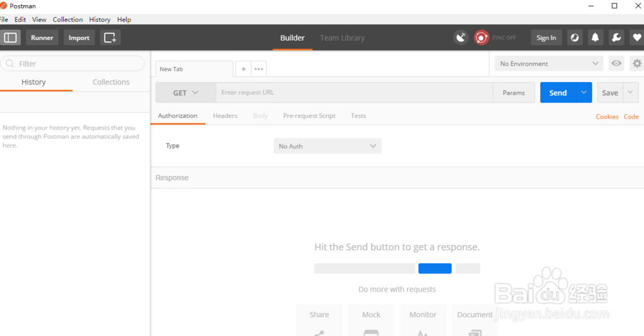
Task: Select the Body tab
Action: [x=260, y=116]
